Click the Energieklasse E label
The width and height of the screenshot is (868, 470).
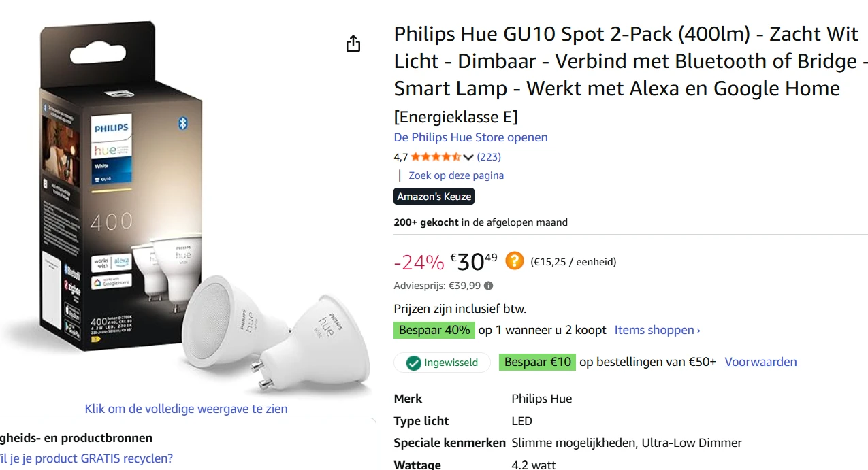click(x=455, y=117)
